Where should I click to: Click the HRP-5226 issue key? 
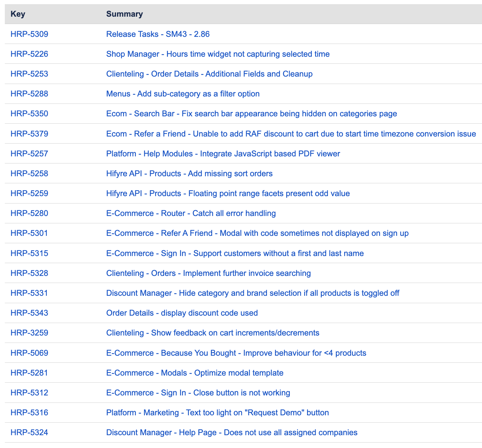(29, 54)
